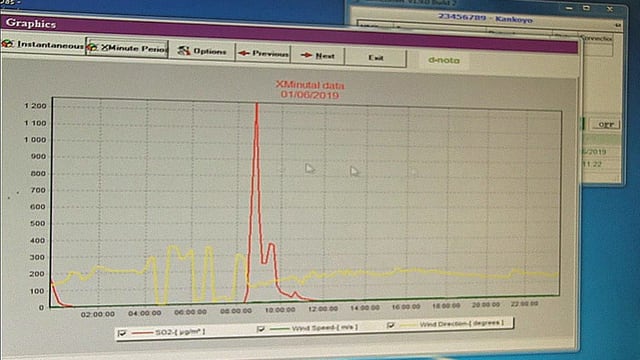Screen dimensions: 640x360
Task: Maximize the background Kankoyo window
Action: click(x=586, y=8)
